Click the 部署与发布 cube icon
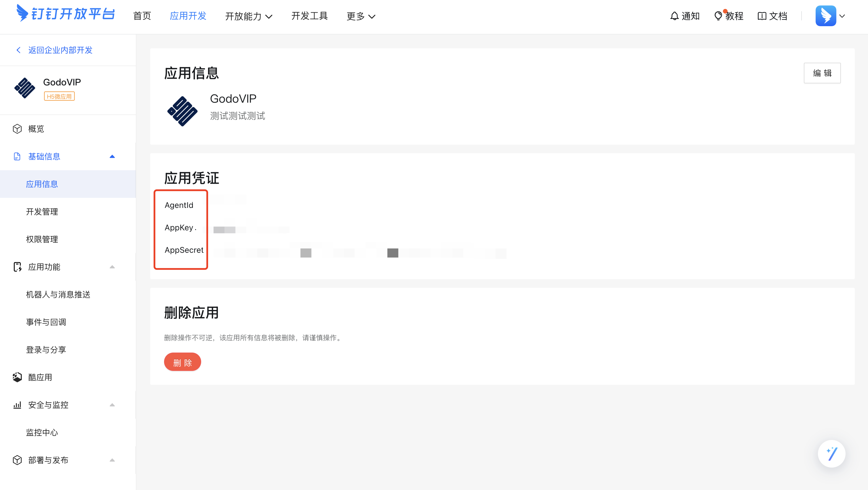The height and width of the screenshot is (490, 868). (17, 460)
